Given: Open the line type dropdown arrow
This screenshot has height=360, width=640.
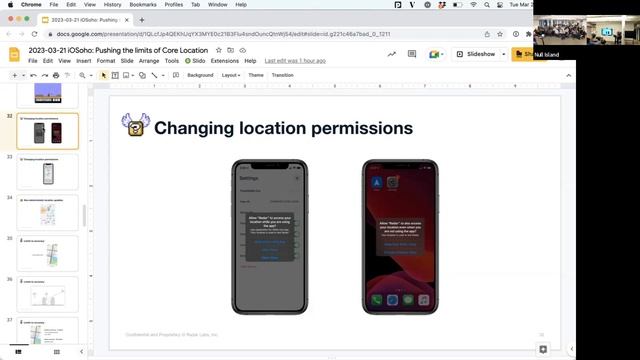Looking at the screenshot, I should click(x=163, y=75).
